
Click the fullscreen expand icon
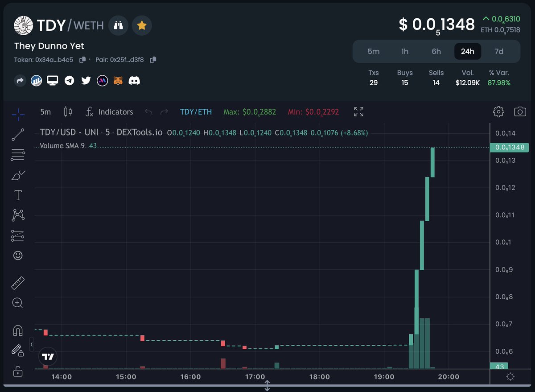pos(358,111)
